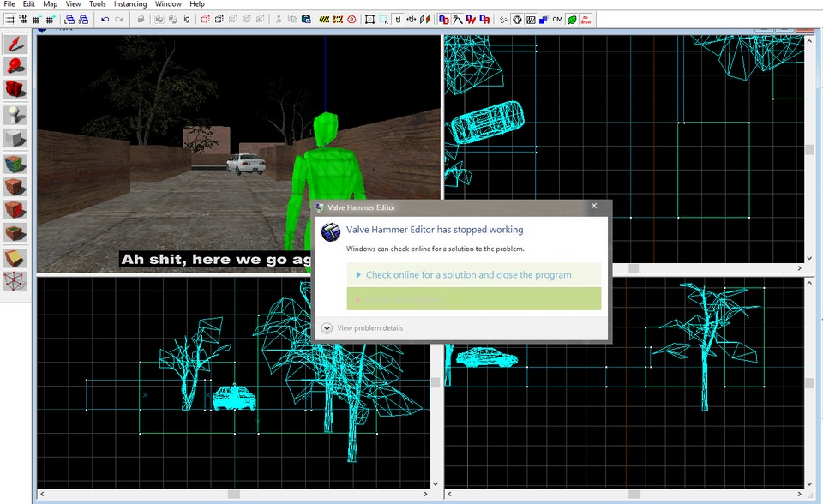Toggle the 2D grid display button
The image size is (823, 504).
click(10, 19)
